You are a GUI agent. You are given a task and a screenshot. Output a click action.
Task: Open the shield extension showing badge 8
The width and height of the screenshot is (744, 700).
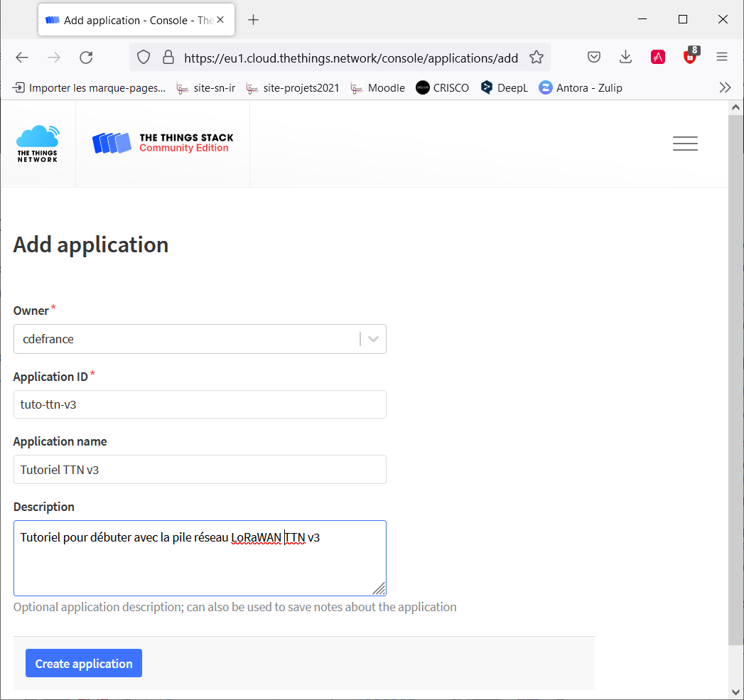coord(691,56)
